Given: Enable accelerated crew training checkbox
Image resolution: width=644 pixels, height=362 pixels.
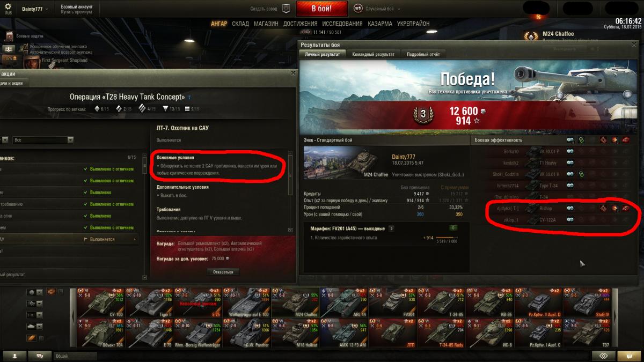Looking at the screenshot, I should [x=25, y=47].
